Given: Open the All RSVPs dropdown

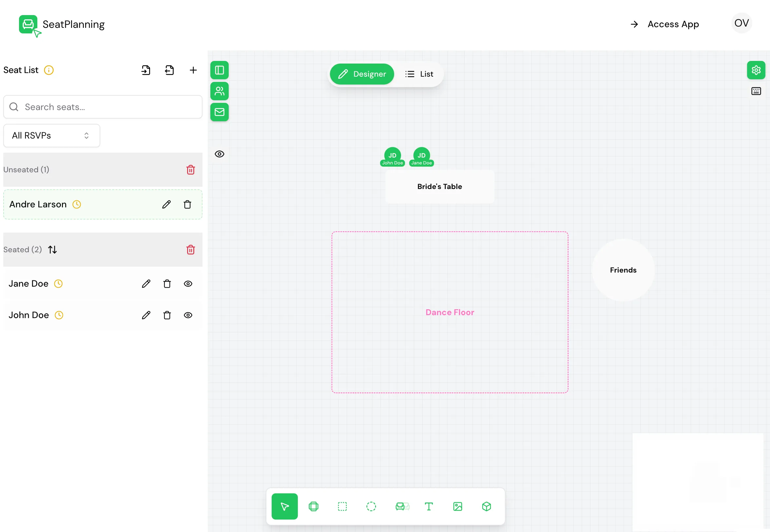Looking at the screenshot, I should point(52,136).
